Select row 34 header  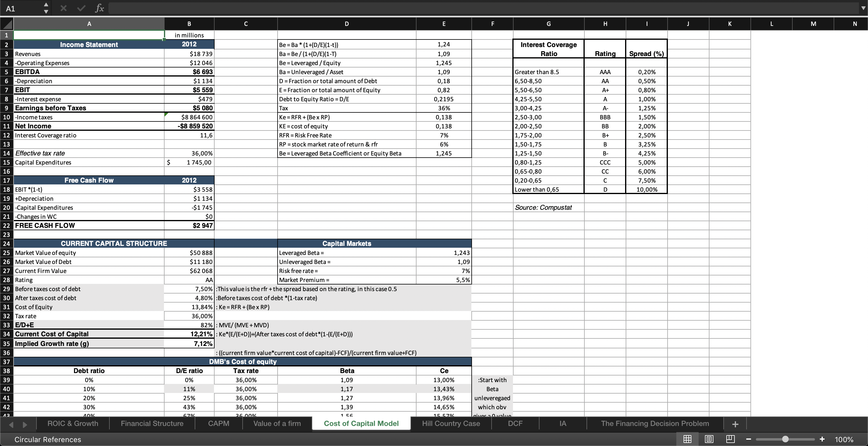(x=7, y=334)
